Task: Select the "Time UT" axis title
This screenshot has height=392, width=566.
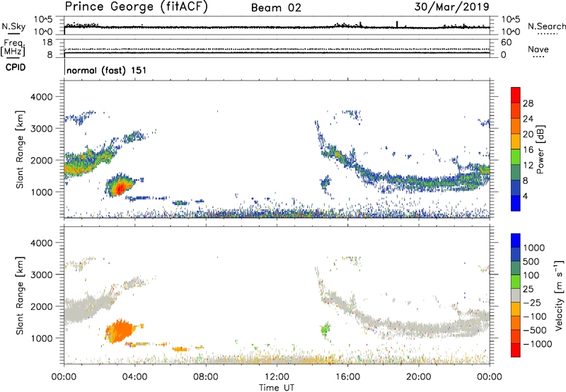Action: pyautogui.click(x=277, y=388)
